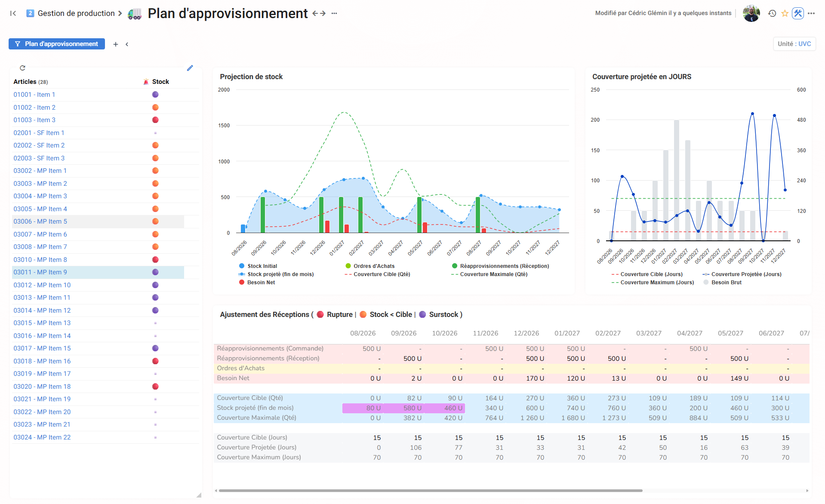Open the version history clock icon

pyautogui.click(x=772, y=13)
